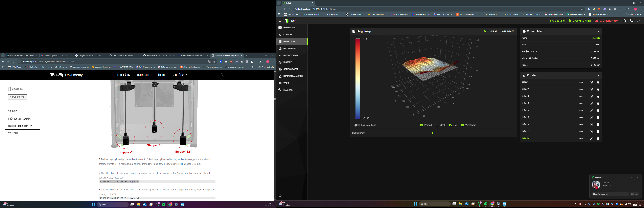Open G-Code Files in sidebar
This screenshot has width=644, height=208.
click(290, 48)
